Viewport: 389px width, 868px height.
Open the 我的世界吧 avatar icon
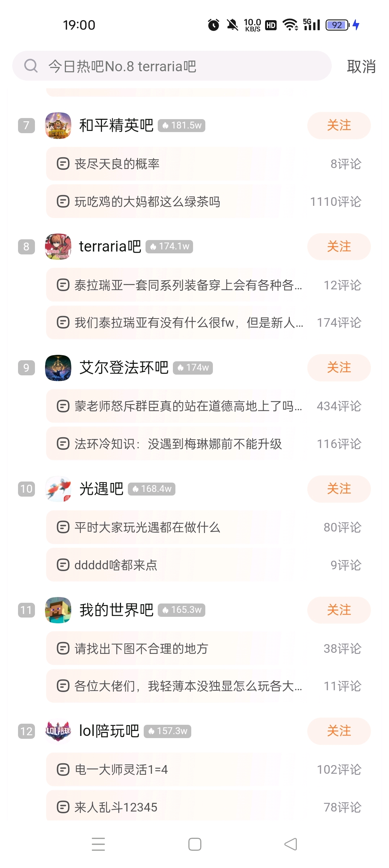(58, 610)
